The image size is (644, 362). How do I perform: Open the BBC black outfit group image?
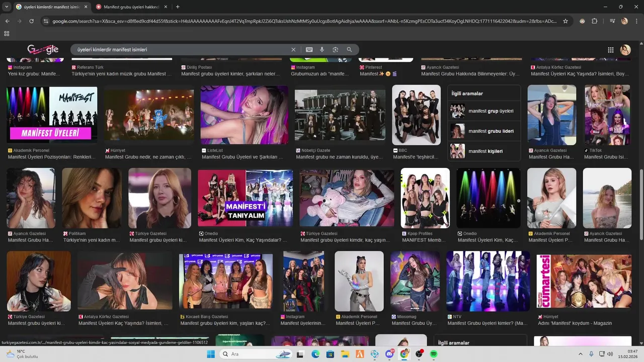(x=416, y=115)
